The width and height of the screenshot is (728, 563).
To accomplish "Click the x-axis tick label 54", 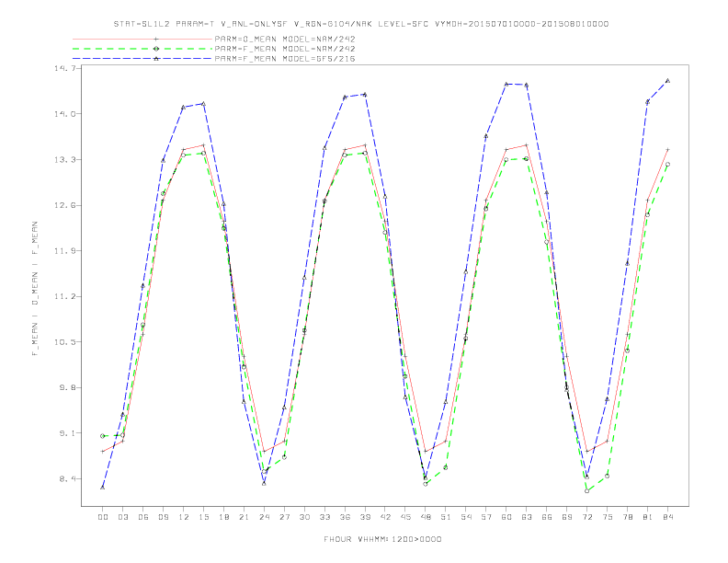I will tap(466, 517).
